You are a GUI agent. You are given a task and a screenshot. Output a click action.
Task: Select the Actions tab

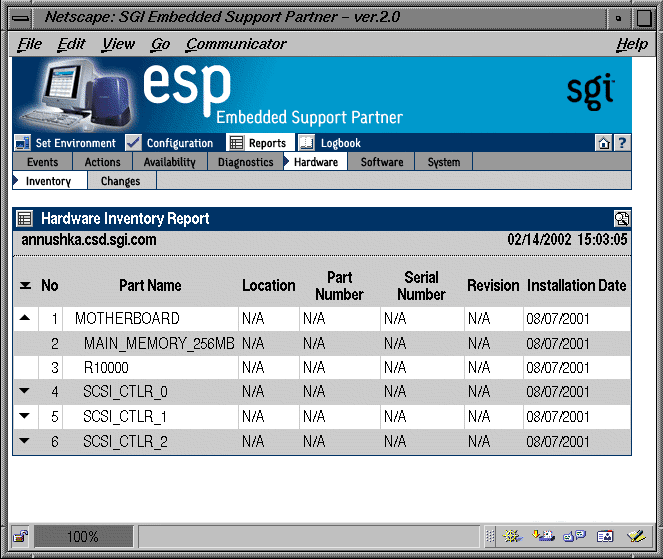click(102, 162)
